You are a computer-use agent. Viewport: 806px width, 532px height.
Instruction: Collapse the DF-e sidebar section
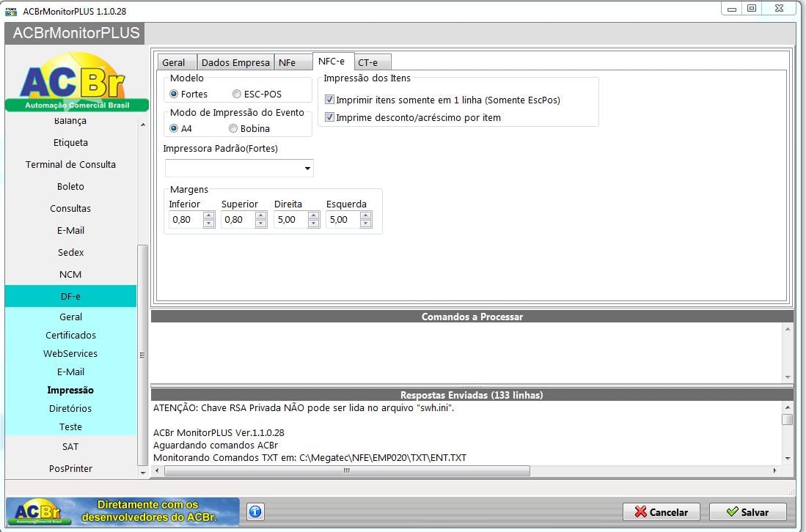(70, 296)
